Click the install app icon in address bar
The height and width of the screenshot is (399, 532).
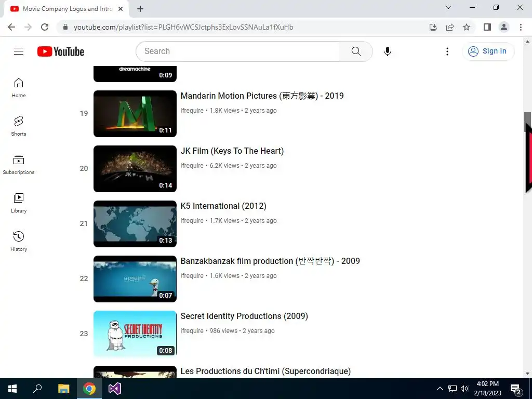433,27
